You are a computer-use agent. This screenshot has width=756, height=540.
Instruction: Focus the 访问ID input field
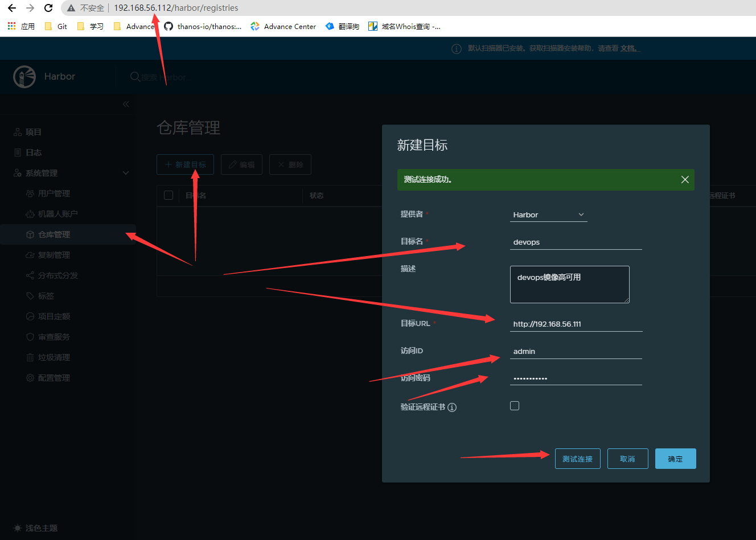tap(576, 351)
